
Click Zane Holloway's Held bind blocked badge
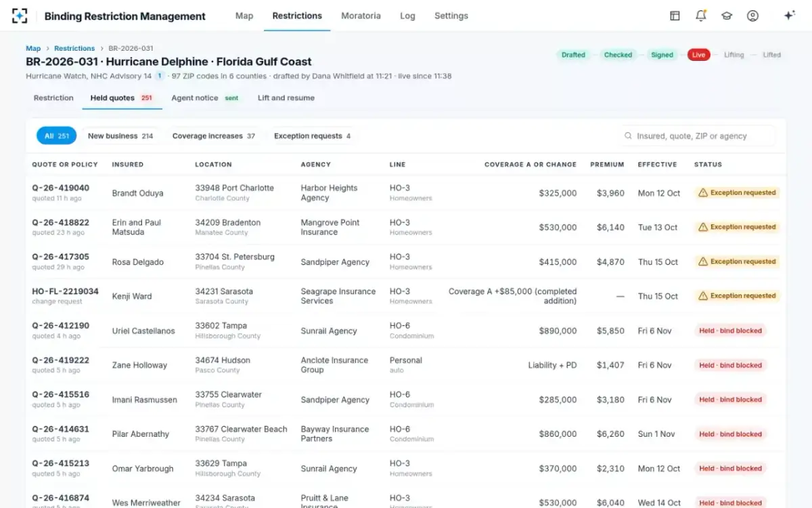click(x=730, y=365)
